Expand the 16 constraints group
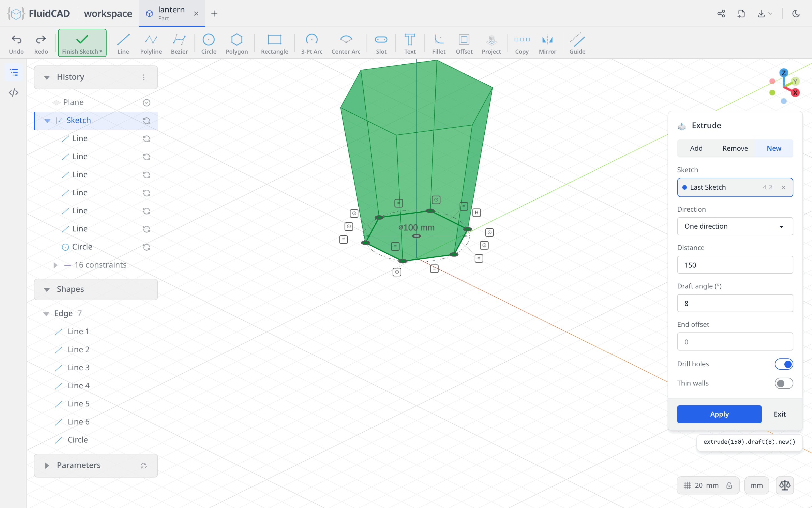Viewport: 812px width, 508px height. pos(55,265)
